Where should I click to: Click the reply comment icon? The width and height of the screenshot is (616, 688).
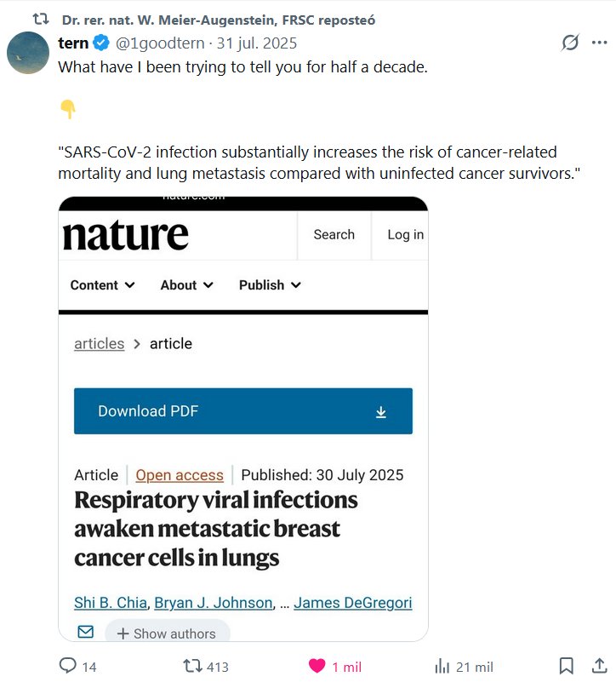(x=68, y=666)
